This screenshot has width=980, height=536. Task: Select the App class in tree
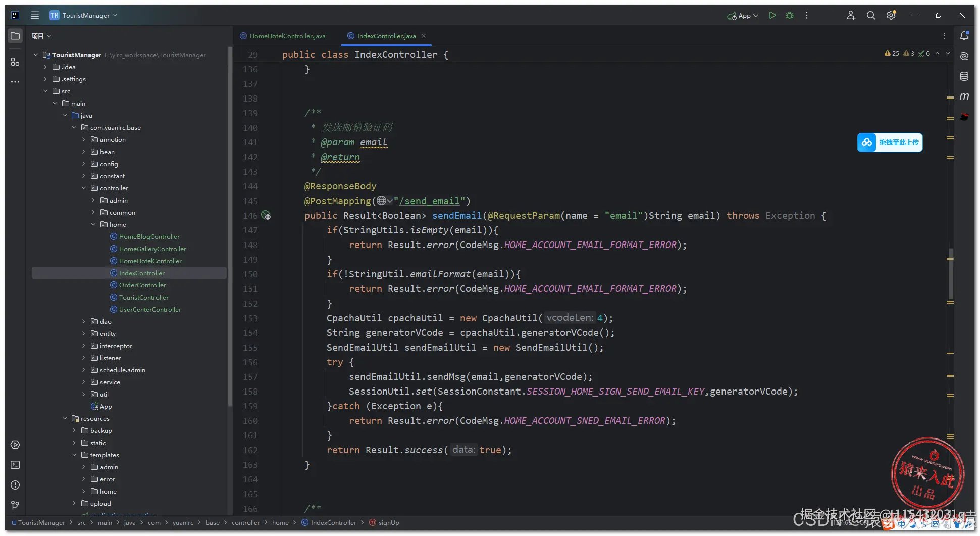pyautogui.click(x=101, y=406)
